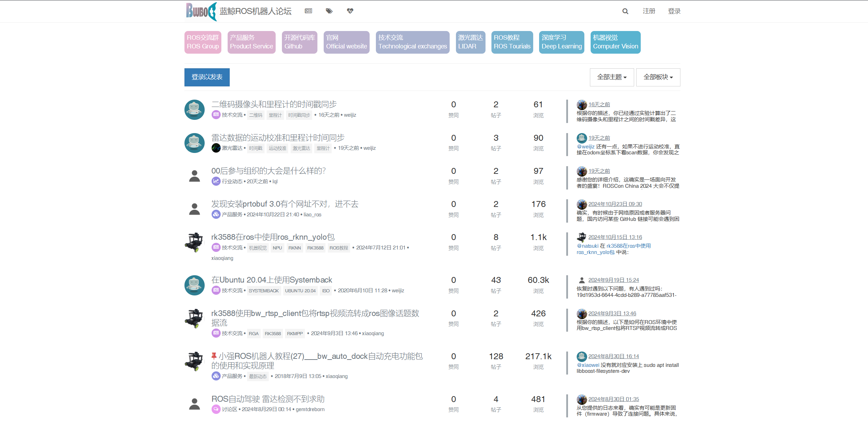The height and width of the screenshot is (424, 868).
Task: Click the BWBOT forum logo
Action: pos(201,11)
